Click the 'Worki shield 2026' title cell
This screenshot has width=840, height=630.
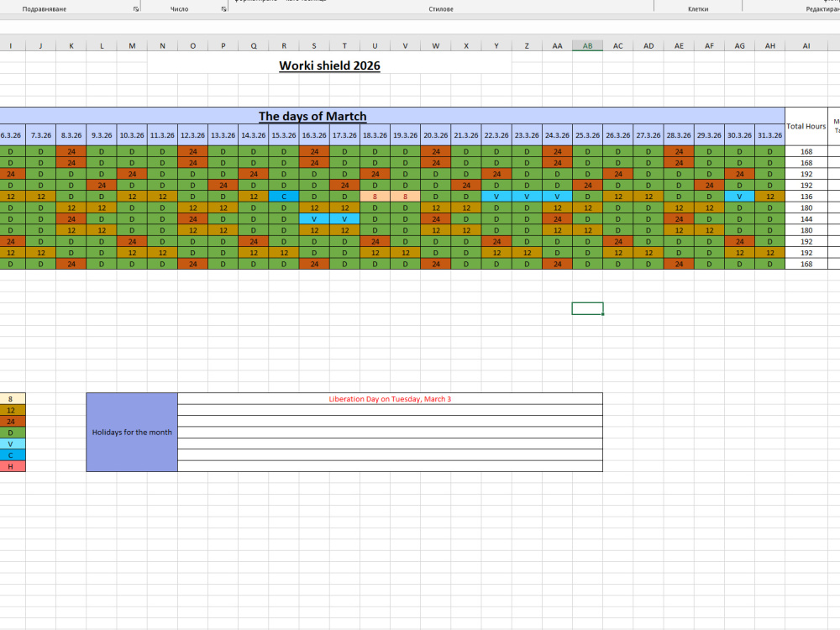click(x=329, y=66)
